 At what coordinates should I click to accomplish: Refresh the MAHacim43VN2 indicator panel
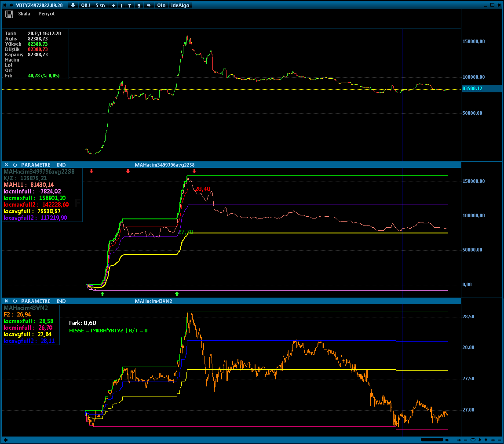point(15,301)
